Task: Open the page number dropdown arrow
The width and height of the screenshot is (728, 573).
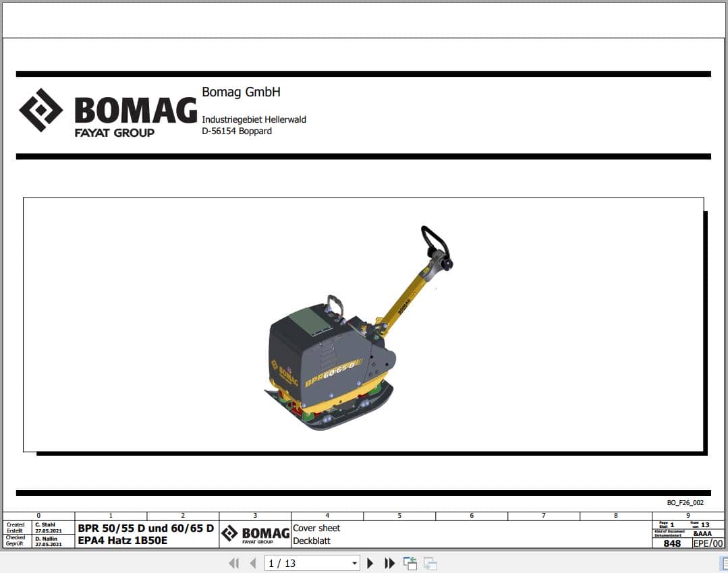Action: click(x=354, y=564)
